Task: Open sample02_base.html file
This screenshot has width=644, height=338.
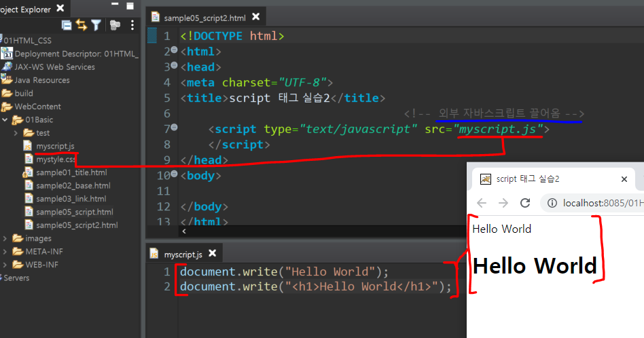Action: click(x=73, y=185)
